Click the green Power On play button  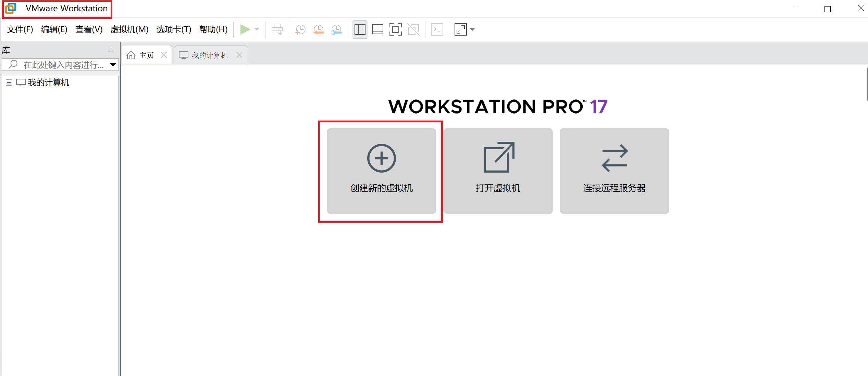(245, 29)
